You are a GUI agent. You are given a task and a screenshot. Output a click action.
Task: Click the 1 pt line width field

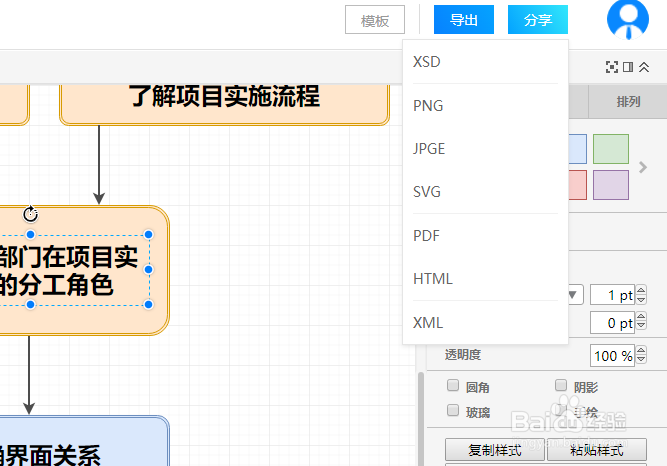pyautogui.click(x=612, y=295)
